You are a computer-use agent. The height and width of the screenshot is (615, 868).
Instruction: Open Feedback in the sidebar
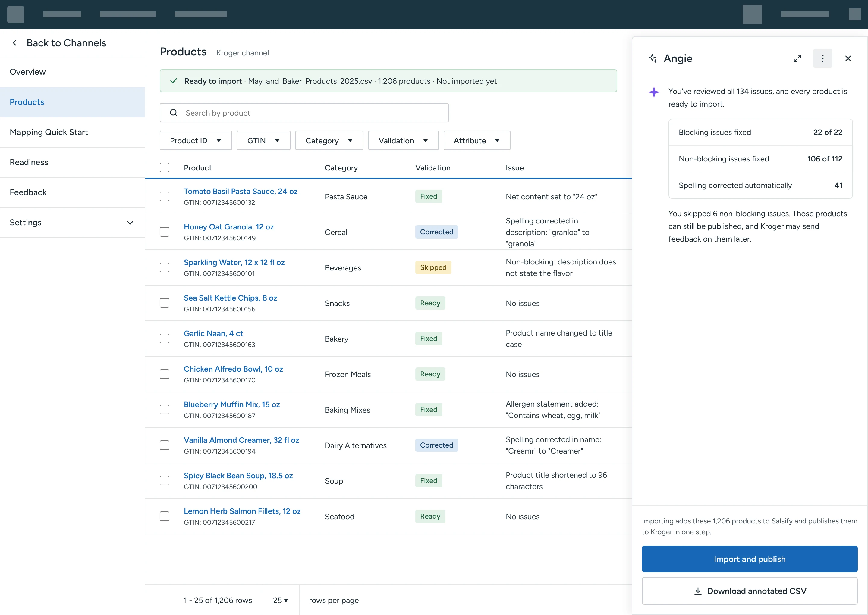coord(72,192)
